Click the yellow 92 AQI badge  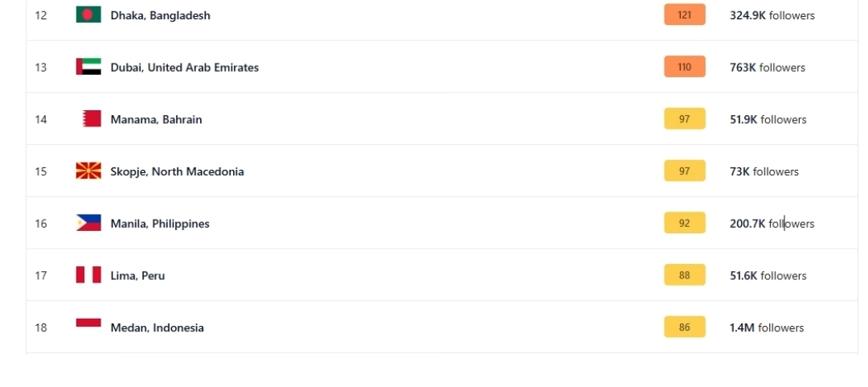(x=684, y=224)
